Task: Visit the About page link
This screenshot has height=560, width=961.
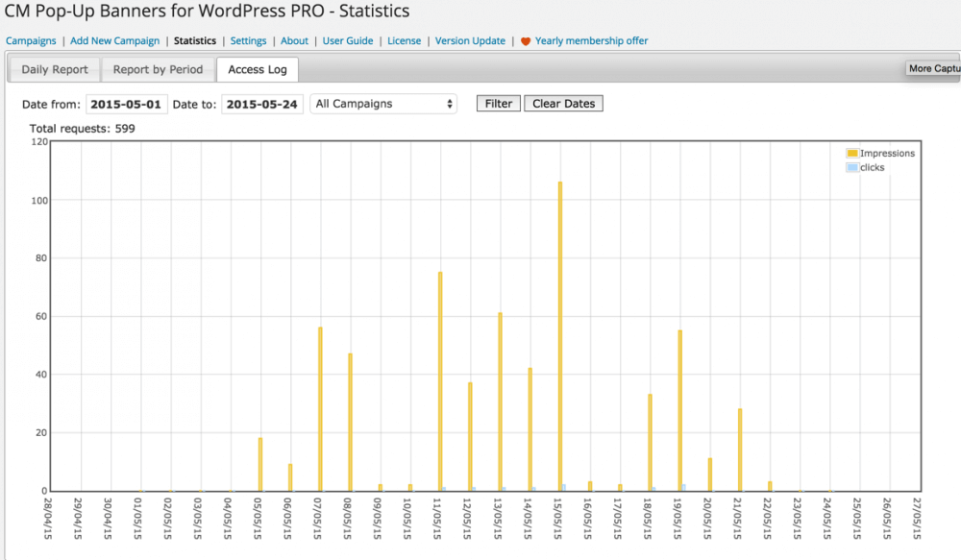Action: [294, 41]
